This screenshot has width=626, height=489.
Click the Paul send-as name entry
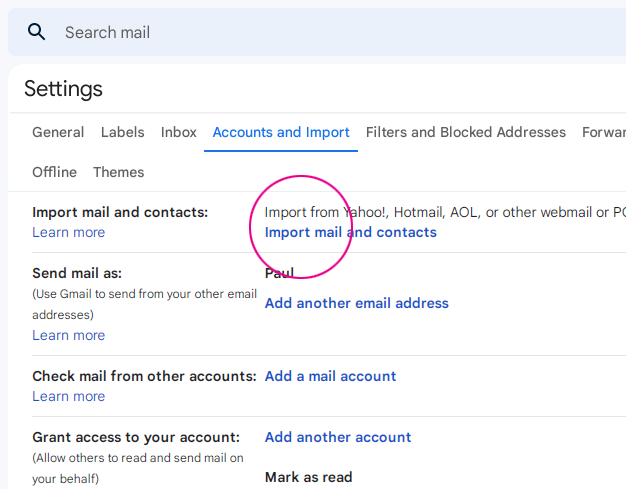(x=279, y=273)
